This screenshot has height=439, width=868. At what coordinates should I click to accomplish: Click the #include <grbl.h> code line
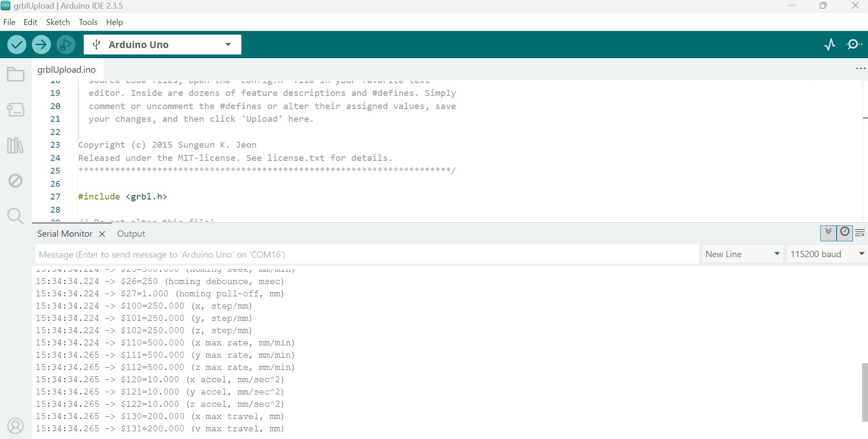[123, 197]
